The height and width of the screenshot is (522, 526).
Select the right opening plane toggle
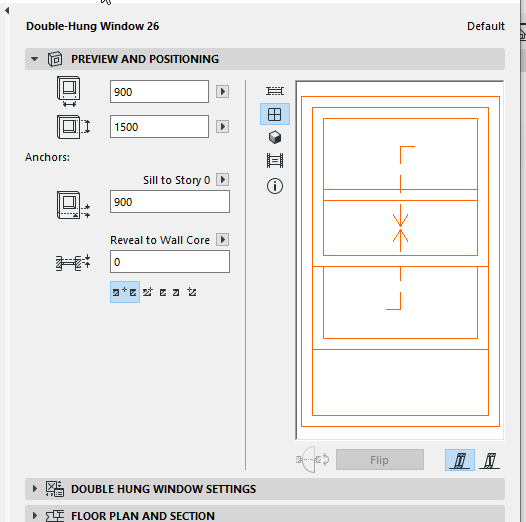click(489, 460)
